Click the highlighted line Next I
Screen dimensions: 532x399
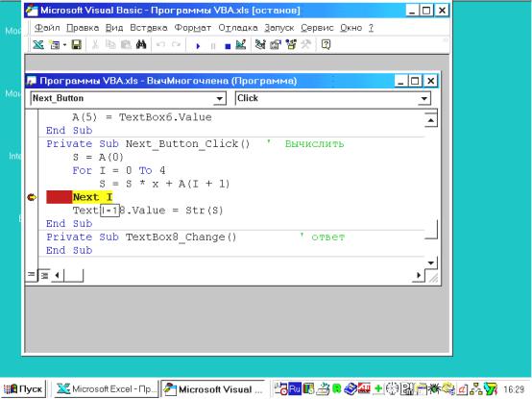pos(92,197)
